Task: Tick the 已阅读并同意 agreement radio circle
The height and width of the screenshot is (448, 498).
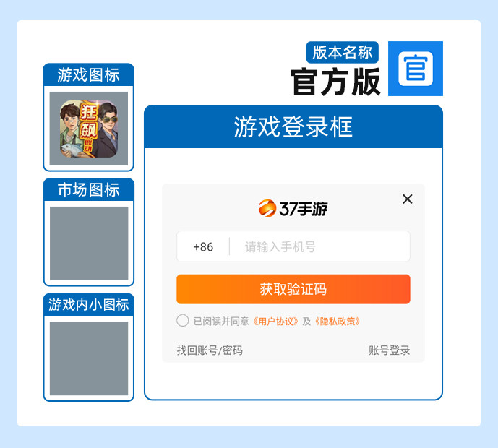Action: 183,320
